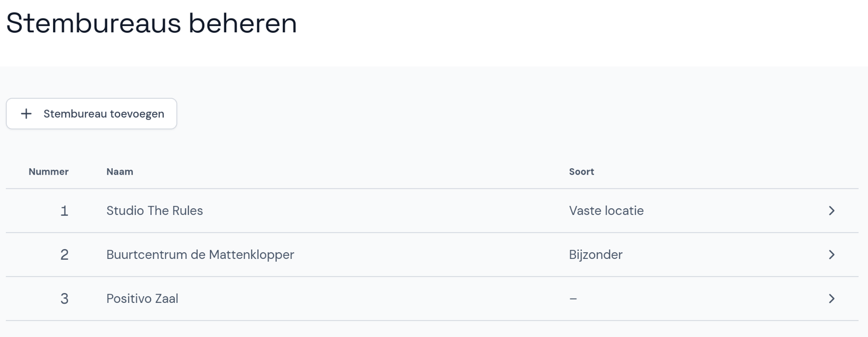The width and height of the screenshot is (868, 337).
Task: Click the Nummer column header
Action: pyautogui.click(x=48, y=171)
